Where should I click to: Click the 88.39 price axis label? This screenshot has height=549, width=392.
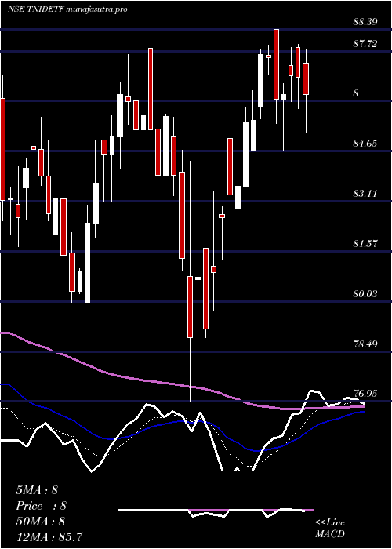[365, 22]
